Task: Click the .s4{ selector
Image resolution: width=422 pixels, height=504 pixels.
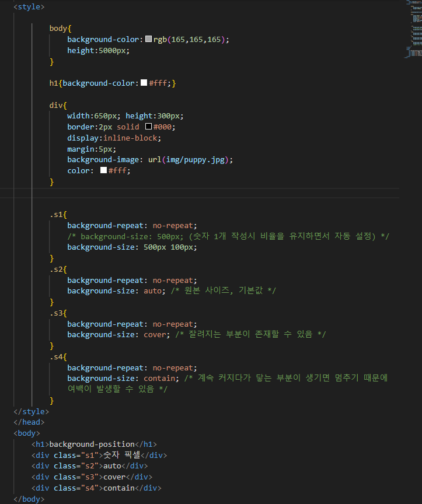Action: click(58, 357)
